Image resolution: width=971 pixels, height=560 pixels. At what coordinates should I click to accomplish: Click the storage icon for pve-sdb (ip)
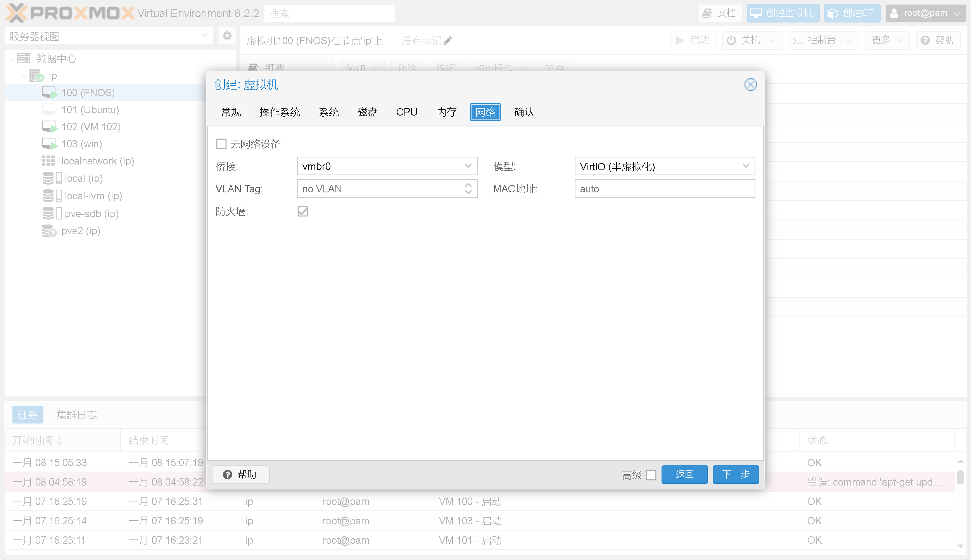pos(52,213)
